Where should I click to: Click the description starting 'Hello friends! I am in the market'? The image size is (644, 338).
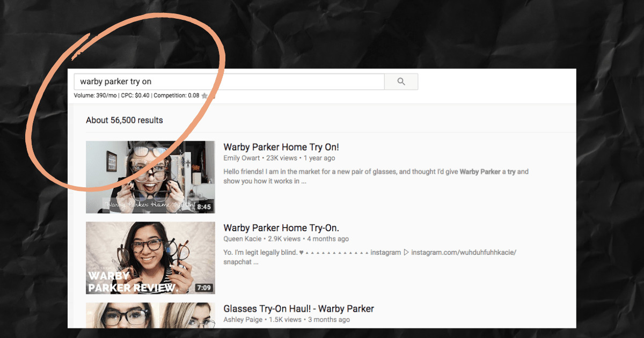(x=376, y=177)
